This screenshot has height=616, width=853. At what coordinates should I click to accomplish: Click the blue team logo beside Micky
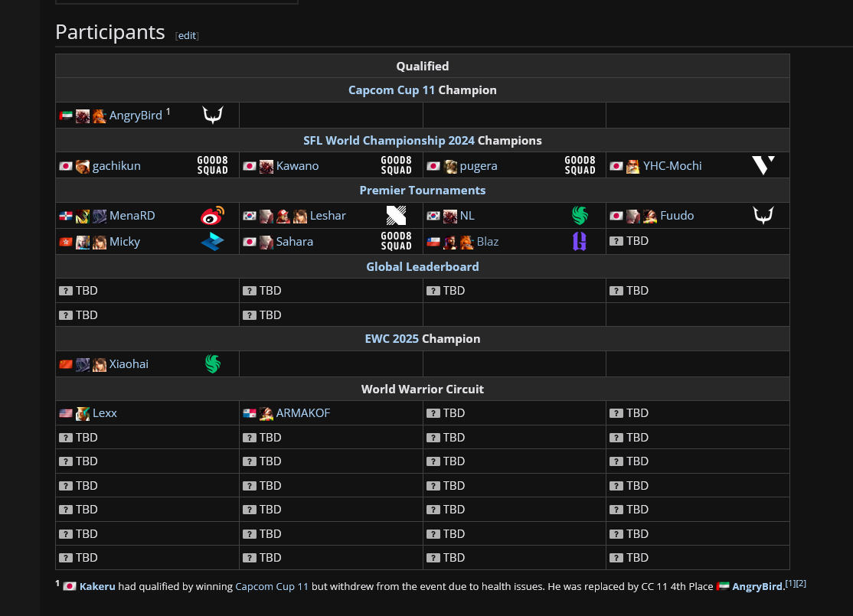212,241
